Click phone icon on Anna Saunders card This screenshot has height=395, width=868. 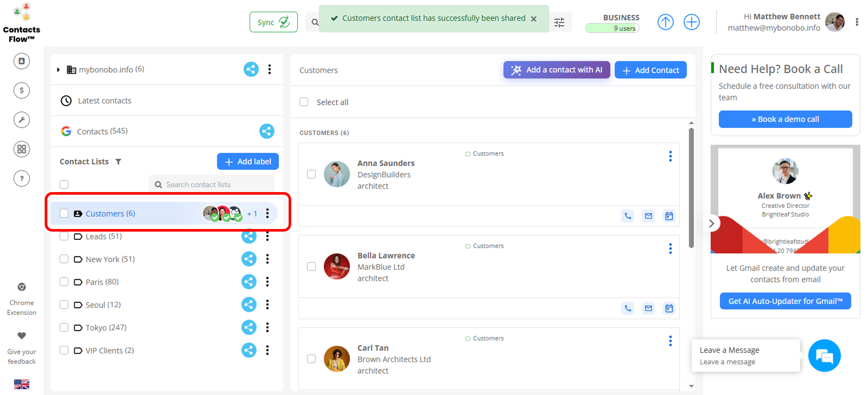pos(628,216)
